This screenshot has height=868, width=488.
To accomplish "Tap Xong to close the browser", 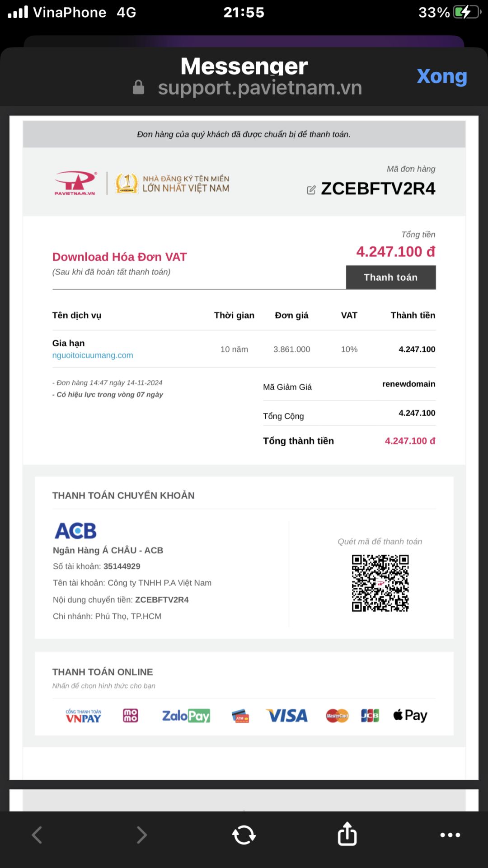I will click(x=441, y=76).
